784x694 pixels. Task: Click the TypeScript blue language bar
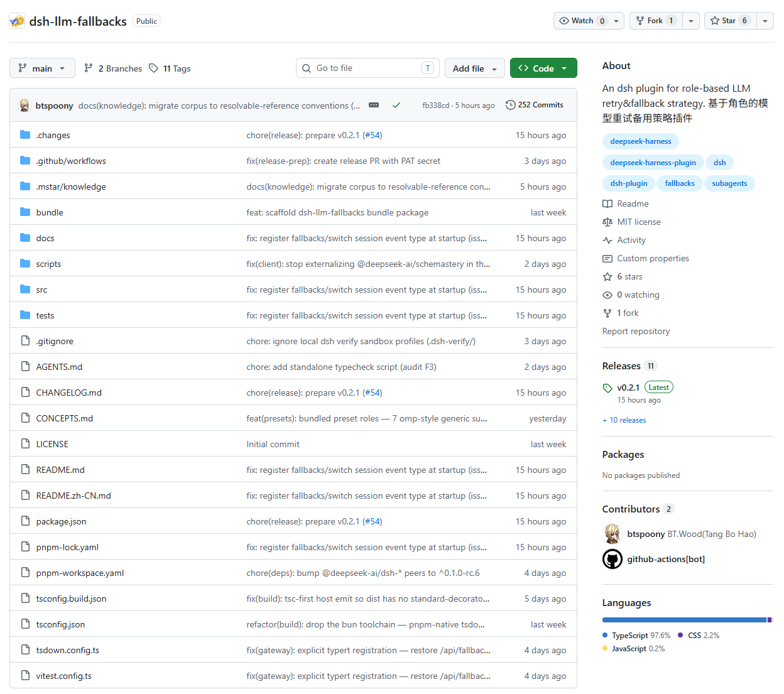pos(684,620)
